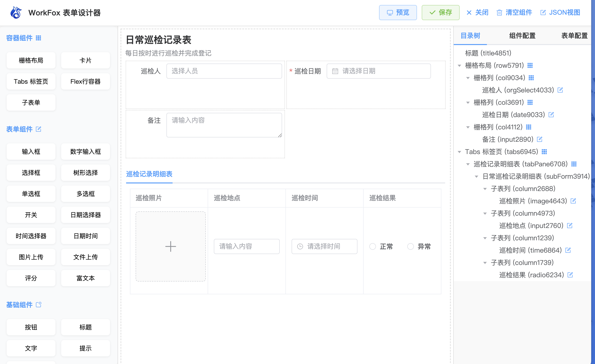Click the plus icon in photo upload area
This screenshot has height=364, width=595.
(x=170, y=246)
